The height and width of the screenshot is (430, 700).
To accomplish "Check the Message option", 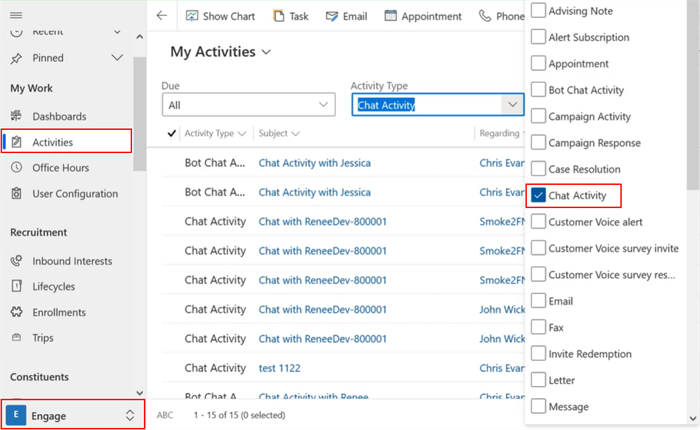I will point(538,406).
